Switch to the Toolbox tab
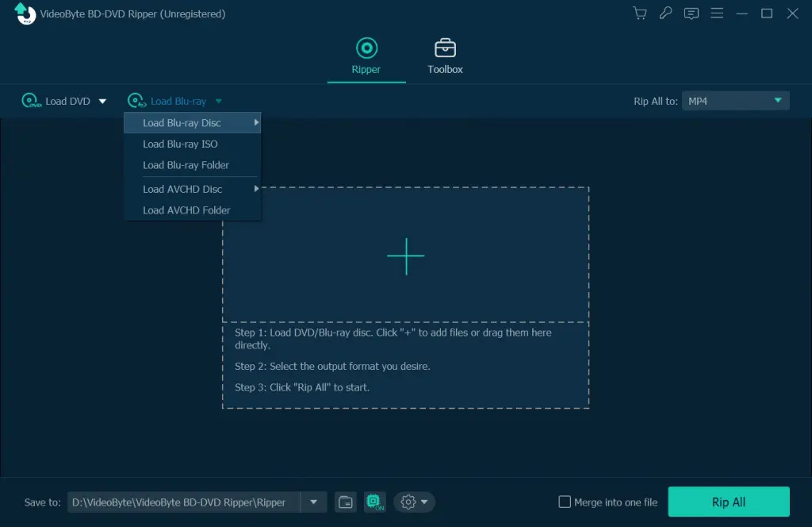The image size is (812, 527). (x=445, y=56)
